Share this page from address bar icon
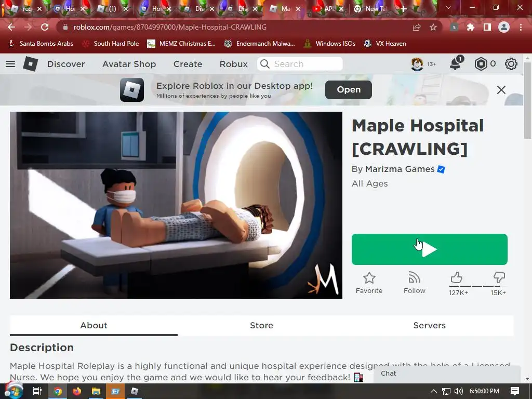Viewport: 532px width, 399px height. click(x=416, y=27)
